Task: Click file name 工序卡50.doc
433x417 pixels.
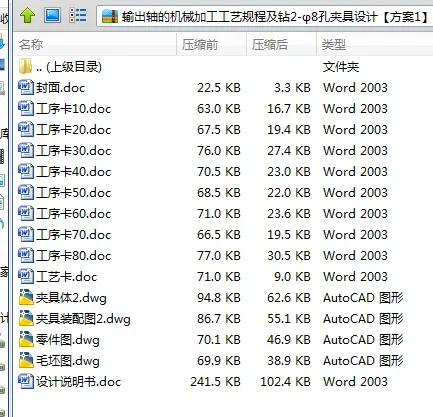Action: point(74,193)
